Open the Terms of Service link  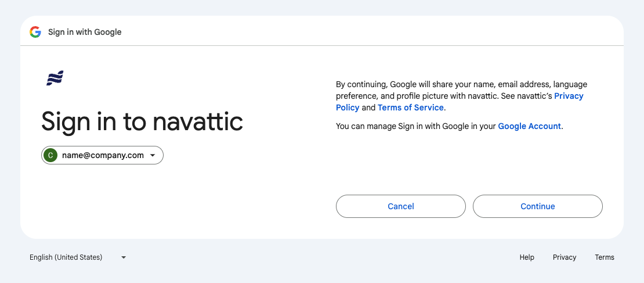click(x=410, y=108)
